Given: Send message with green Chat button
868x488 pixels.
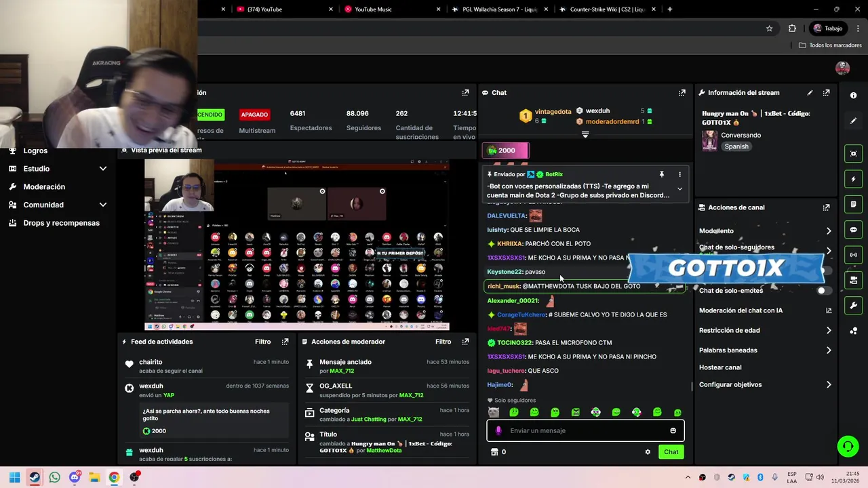Looking at the screenshot, I should [x=671, y=452].
